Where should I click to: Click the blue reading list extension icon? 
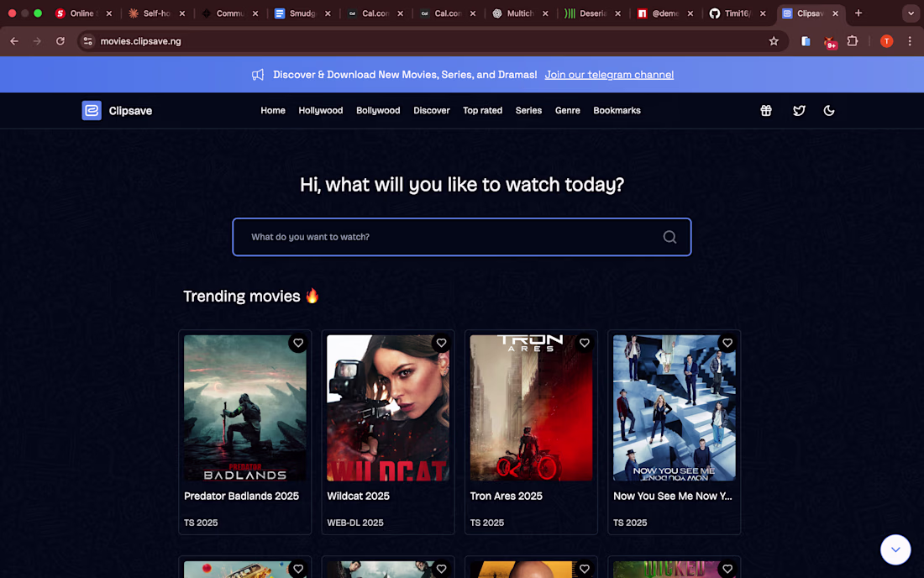(x=806, y=41)
